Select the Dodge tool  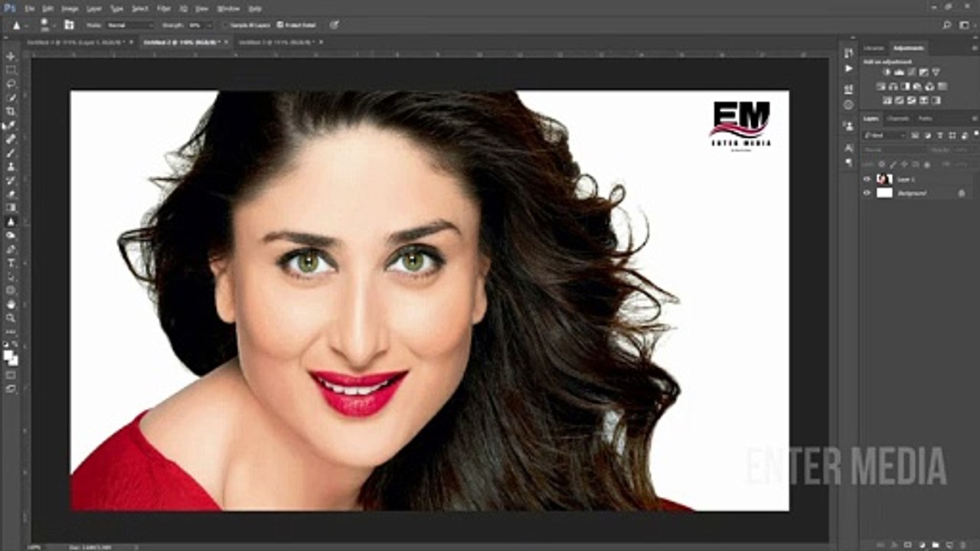click(x=11, y=236)
